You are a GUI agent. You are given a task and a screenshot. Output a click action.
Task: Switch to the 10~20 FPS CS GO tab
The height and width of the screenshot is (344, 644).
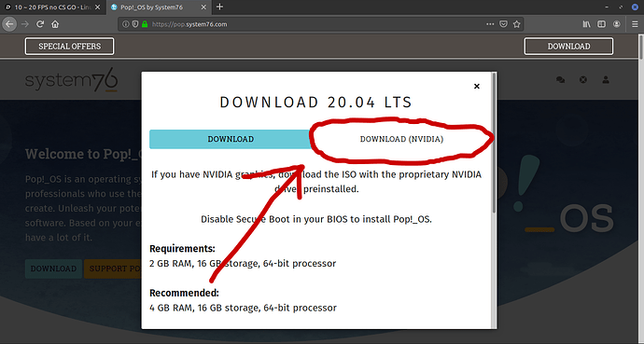click(x=52, y=7)
